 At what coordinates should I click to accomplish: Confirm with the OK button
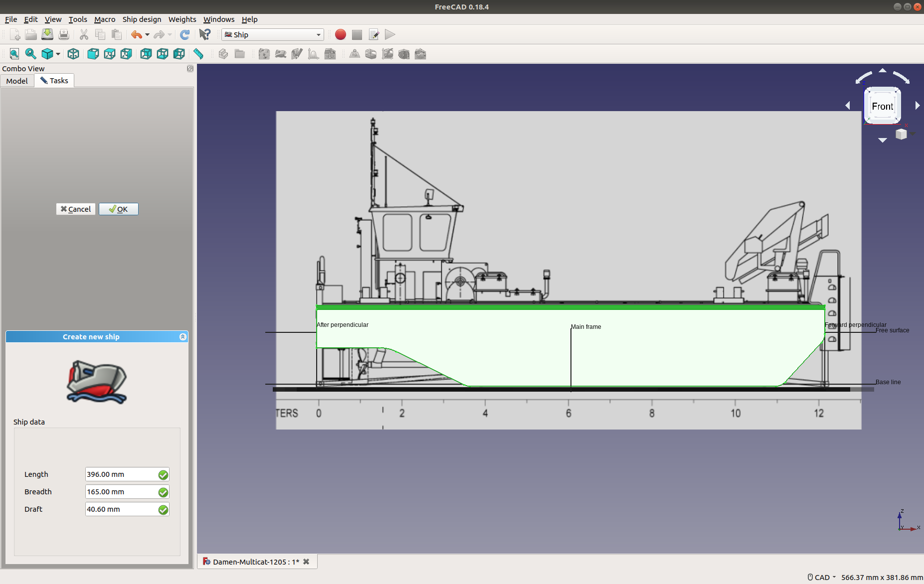coord(119,209)
